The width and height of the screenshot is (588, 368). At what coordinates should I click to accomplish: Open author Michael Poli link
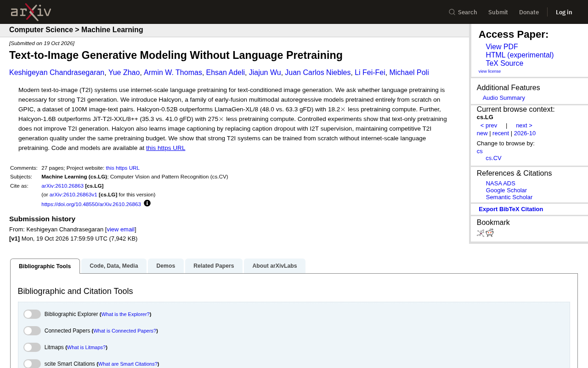409,73
